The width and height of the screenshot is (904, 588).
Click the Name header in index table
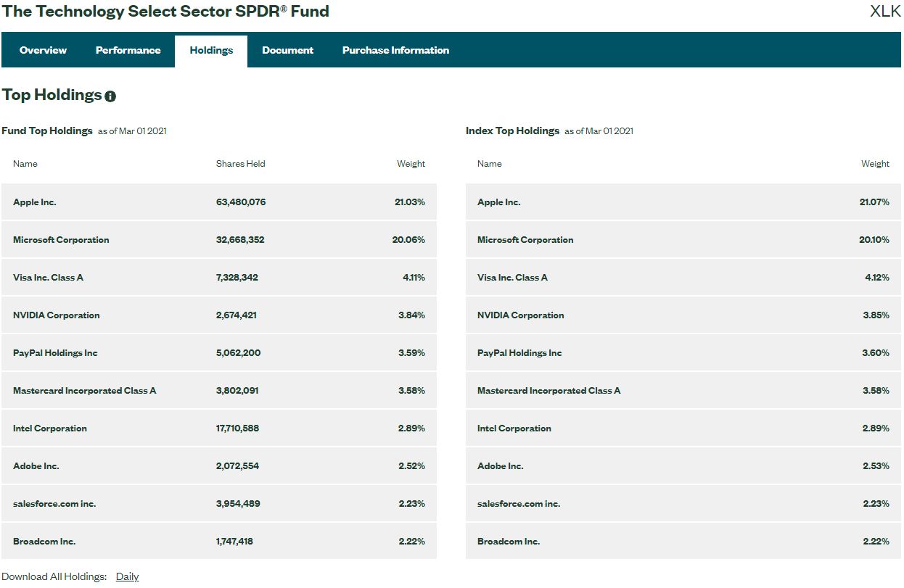489,163
